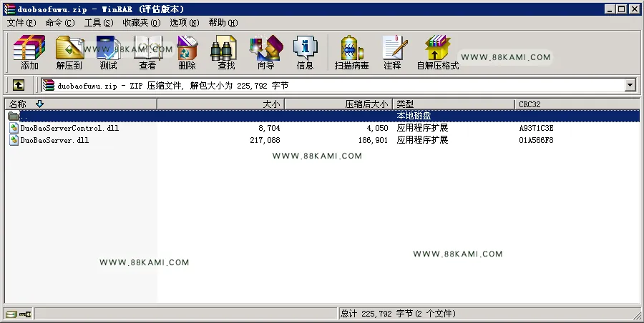Click type cell of DuoBaoServerControl.dll row
The height and width of the screenshot is (323, 644).
click(422, 128)
